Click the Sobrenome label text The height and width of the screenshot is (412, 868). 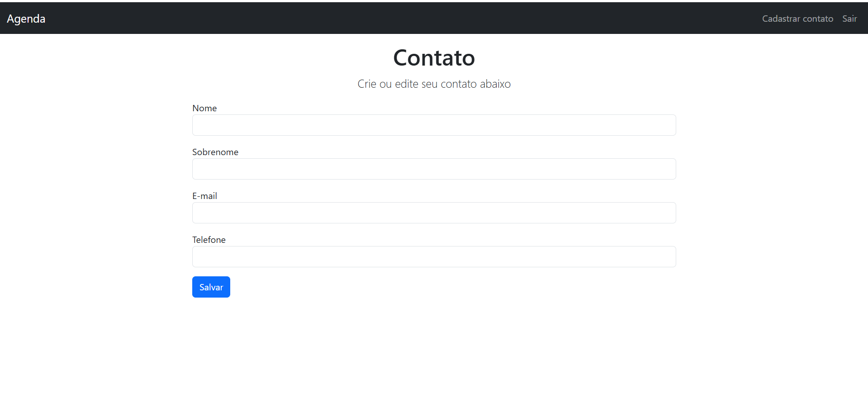(215, 152)
